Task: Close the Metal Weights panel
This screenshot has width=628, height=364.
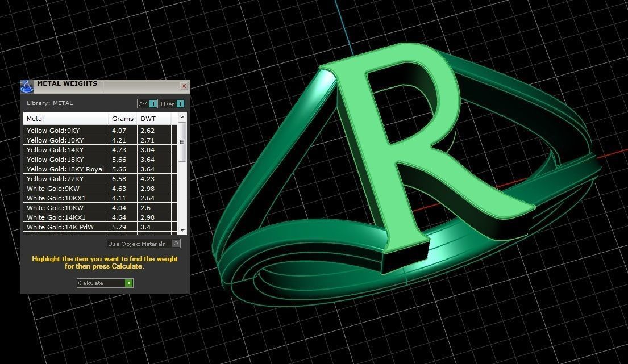Action: click(x=184, y=86)
